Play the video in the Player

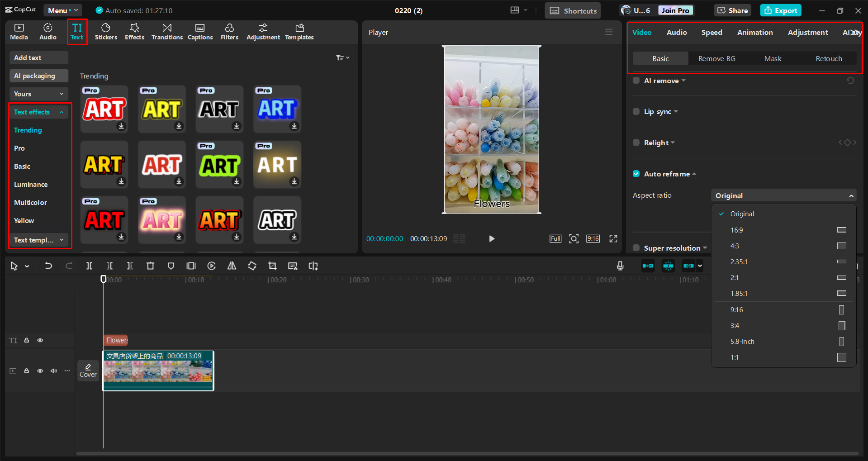click(491, 238)
